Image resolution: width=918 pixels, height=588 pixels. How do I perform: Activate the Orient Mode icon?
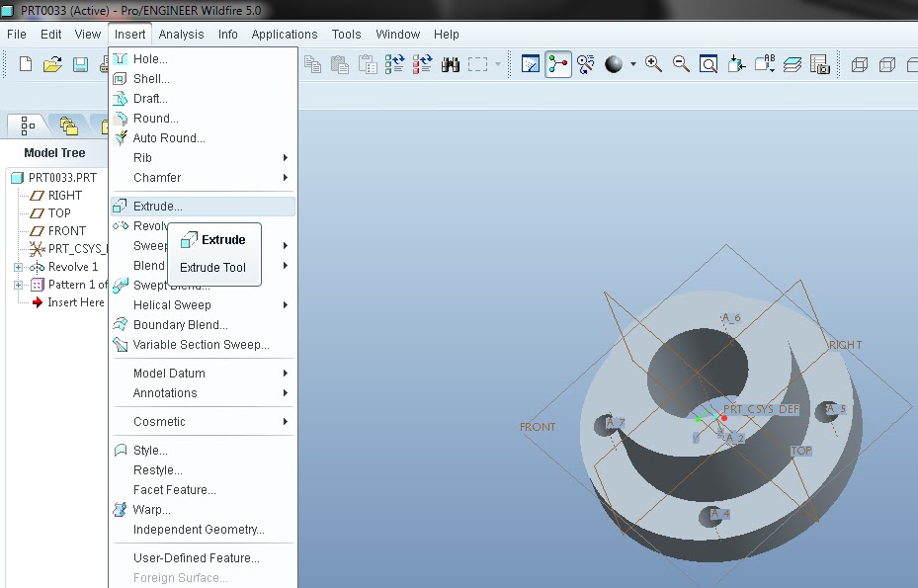pyautogui.click(x=585, y=64)
